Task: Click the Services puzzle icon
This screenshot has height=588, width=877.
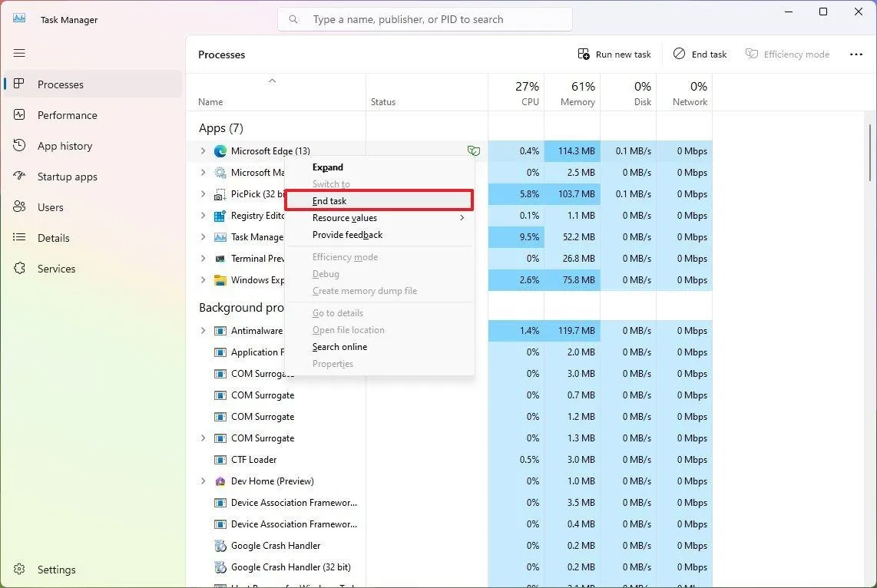Action: pyautogui.click(x=19, y=269)
